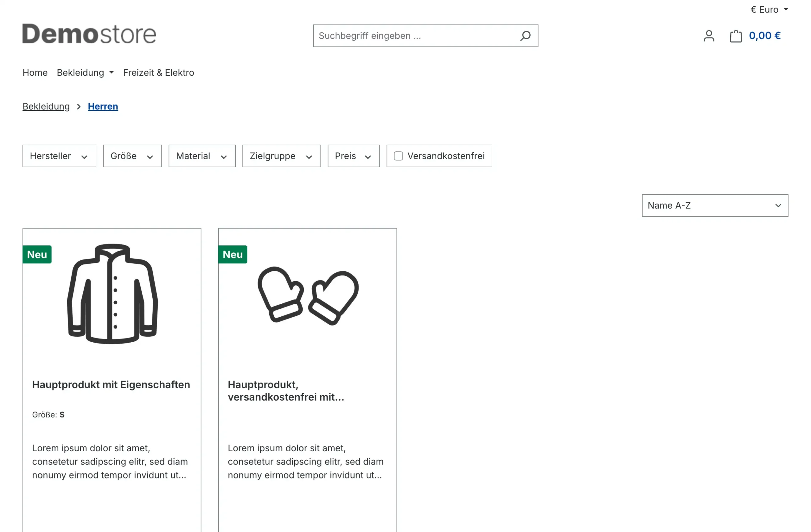Select Freizeit & Elektro in the navigation
The image size is (811, 532).
[x=158, y=72]
